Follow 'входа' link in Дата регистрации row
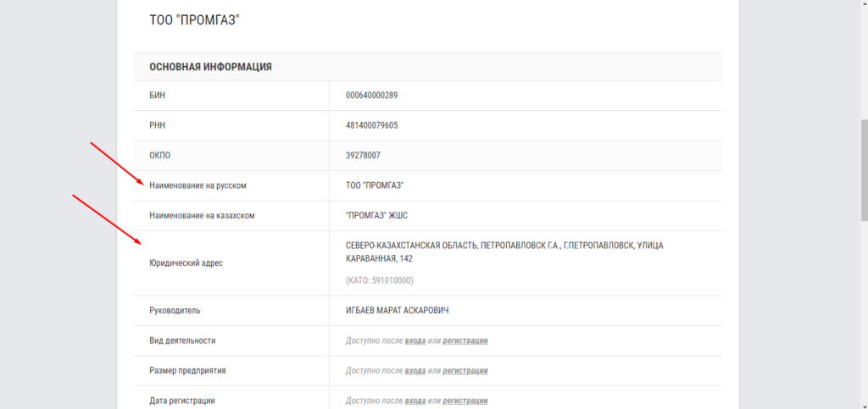The width and height of the screenshot is (868, 409). (415, 401)
